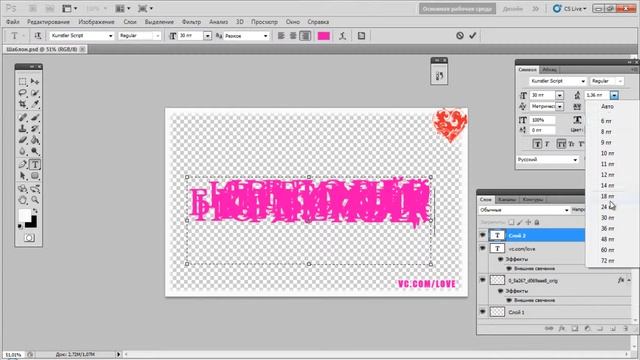The height and width of the screenshot is (360, 640).
Task: Switch to the Абзац tab
Action: tap(549, 70)
